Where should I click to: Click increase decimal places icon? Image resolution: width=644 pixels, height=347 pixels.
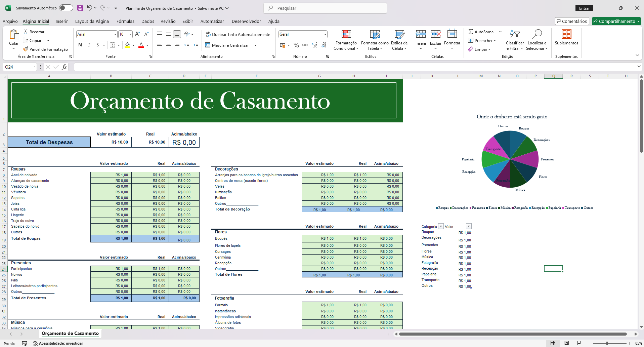coord(315,45)
